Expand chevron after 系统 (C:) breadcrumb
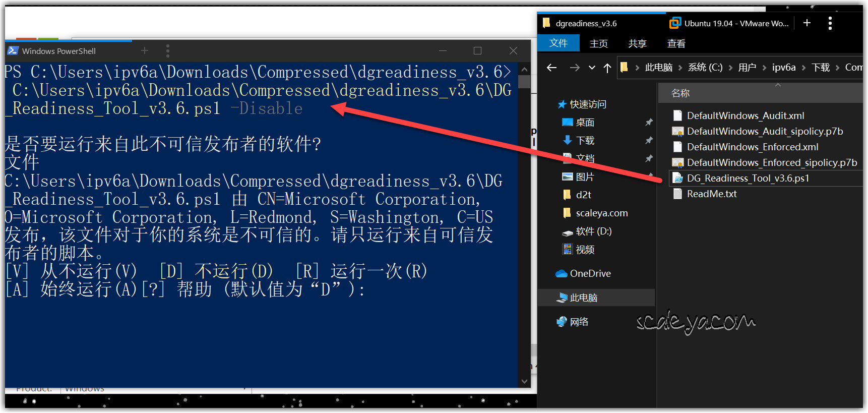The height and width of the screenshot is (413, 868). (730, 68)
